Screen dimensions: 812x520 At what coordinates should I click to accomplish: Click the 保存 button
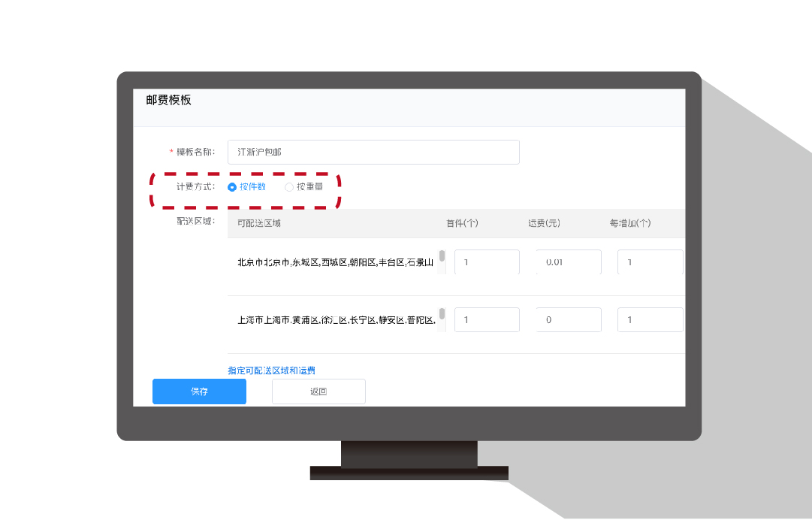[199, 392]
